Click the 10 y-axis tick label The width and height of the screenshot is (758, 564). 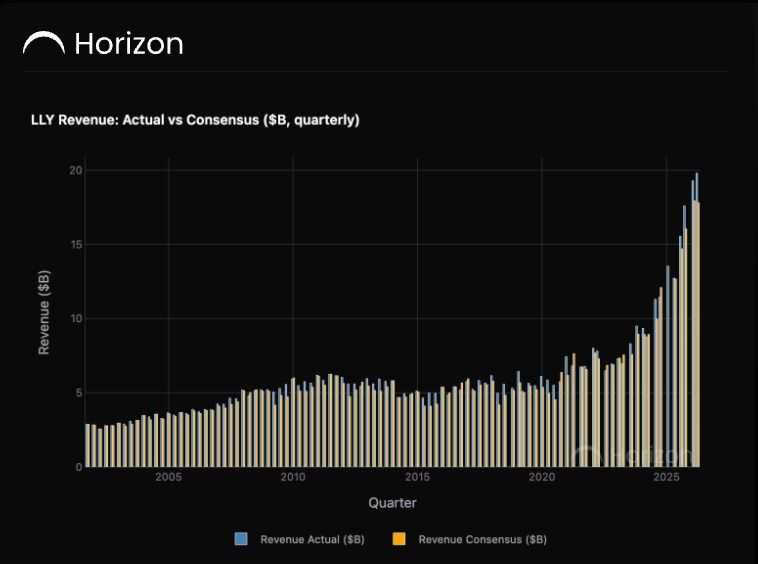pos(75,318)
